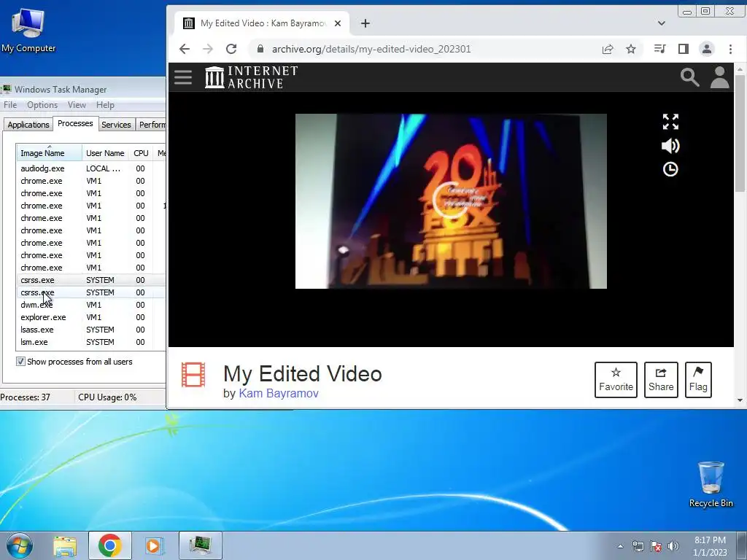Open Task Manager File menu
Viewport: 747px width, 560px height.
[x=10, y=105]
